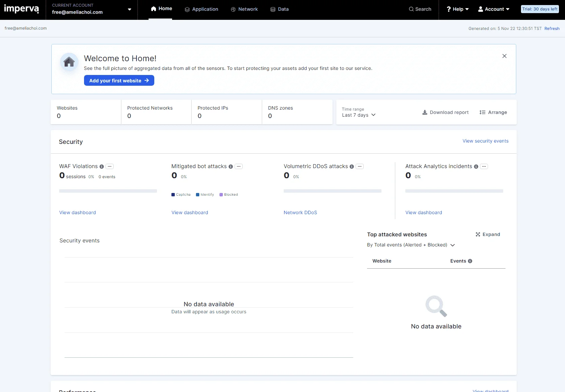Viewport: 565px width, 392px height.
Task: Click the Imperva logo
Action: 22,9
